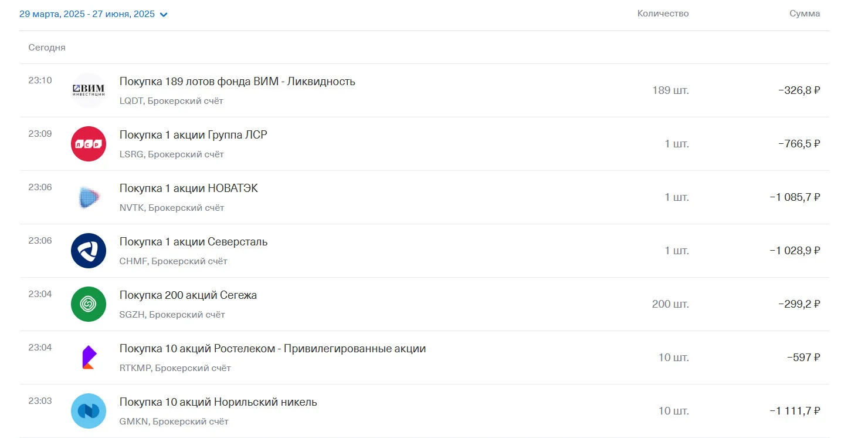This screenshot has height=438, width=868.
Task: Click the Норильский никель blue logo
Action: [89, 411]
